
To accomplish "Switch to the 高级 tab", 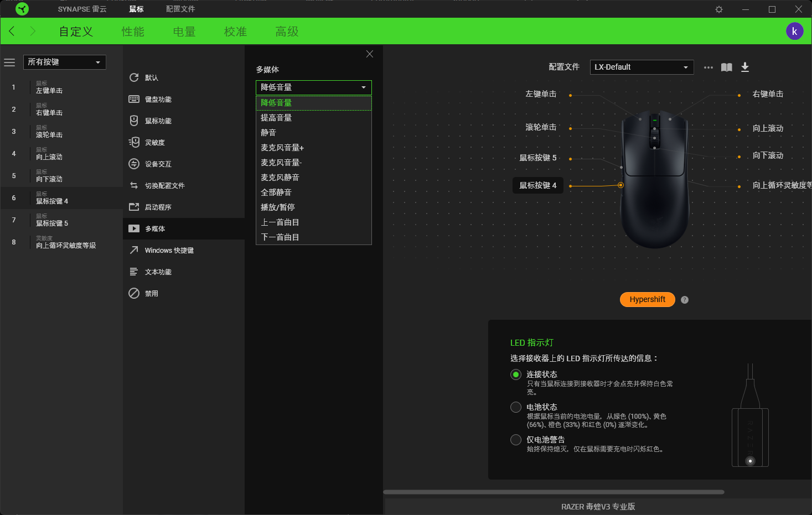I will pyautogui.click(x=287, y=32).
